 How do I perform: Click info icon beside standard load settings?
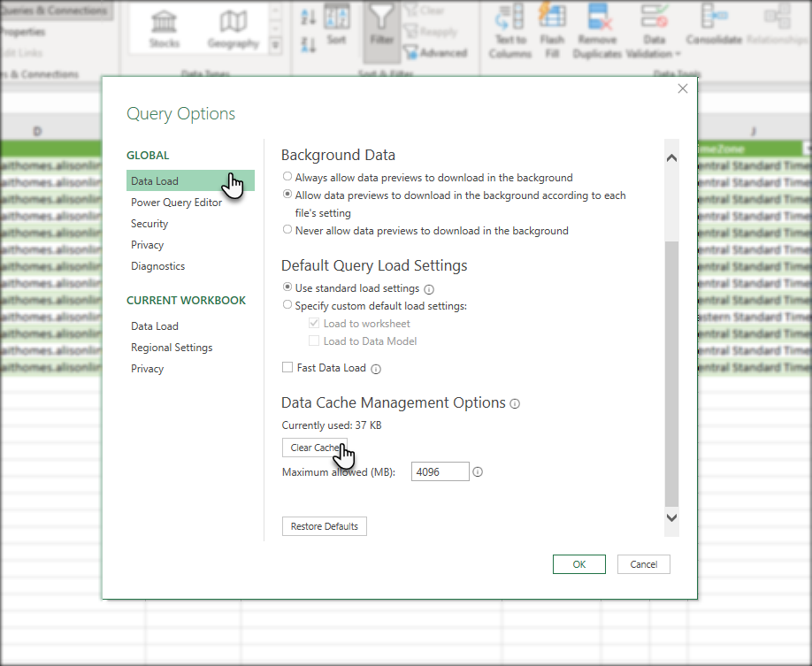click(429, 289)
